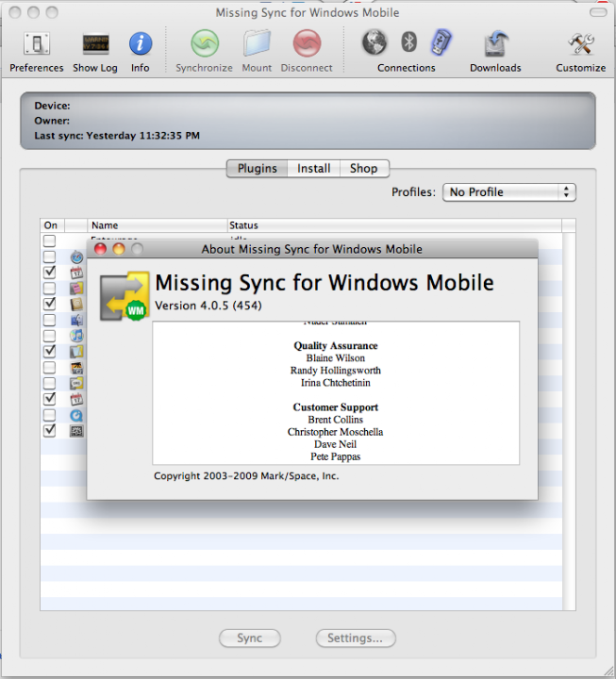Select the iTunes music plugin icon

click(x=76, y=336)
